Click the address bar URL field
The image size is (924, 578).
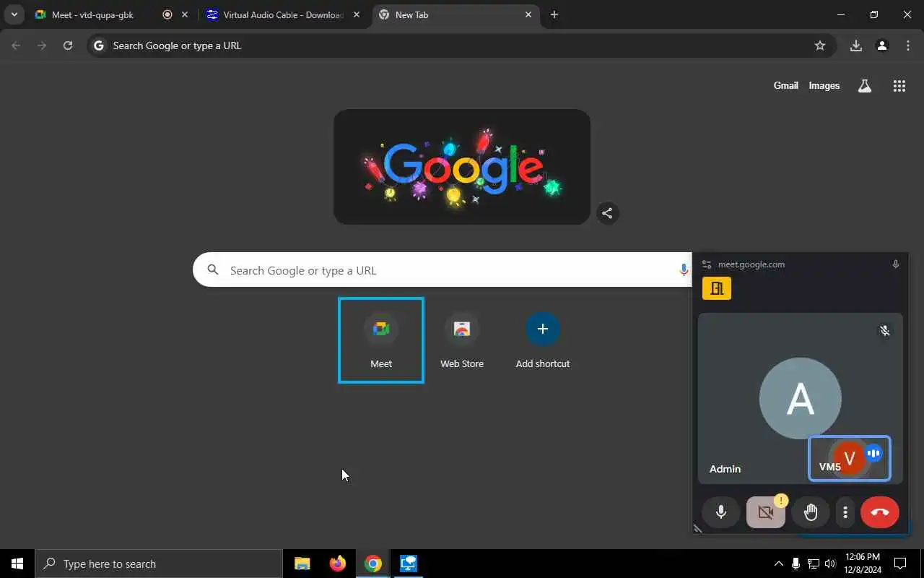point(462,46)
